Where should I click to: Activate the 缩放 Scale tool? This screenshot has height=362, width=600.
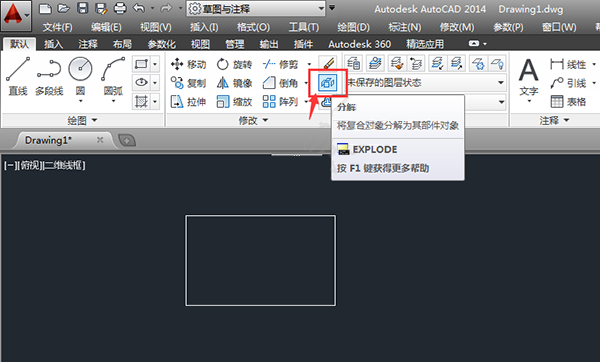tap(234, 101)
